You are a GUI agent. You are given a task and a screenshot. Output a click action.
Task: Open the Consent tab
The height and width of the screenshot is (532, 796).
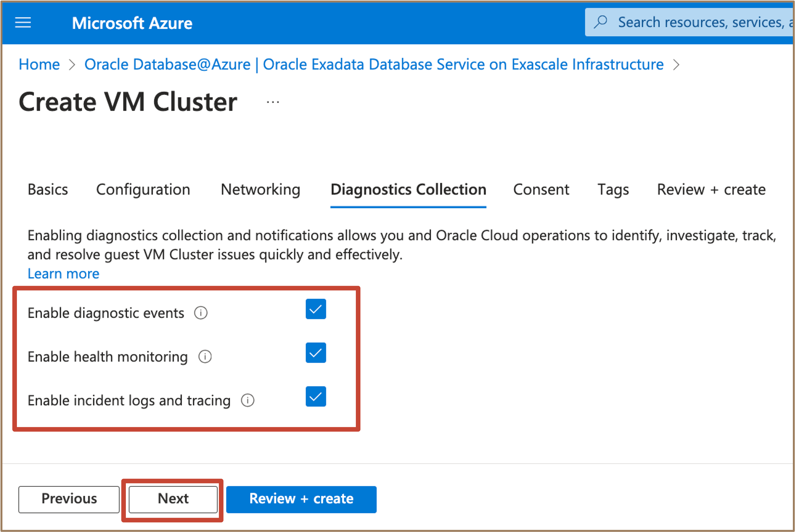(541, 189)
